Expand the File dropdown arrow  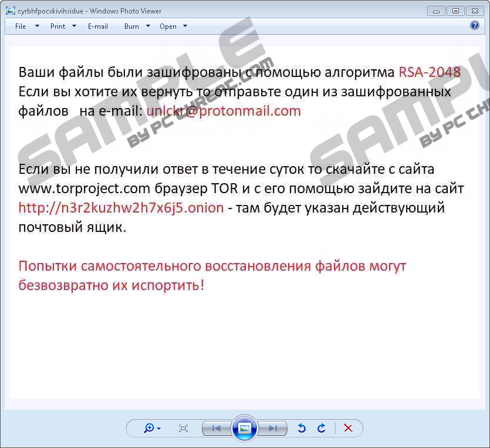[x=37, y=26]
